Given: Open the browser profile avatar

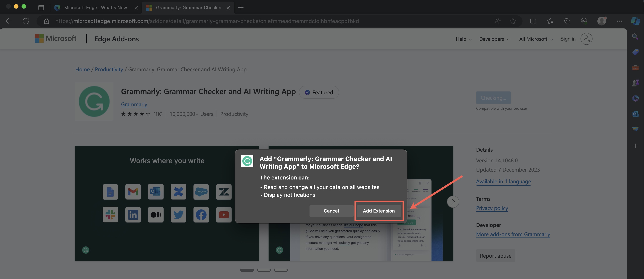Looking at the screenshot, I should click(x=602, y=21).
